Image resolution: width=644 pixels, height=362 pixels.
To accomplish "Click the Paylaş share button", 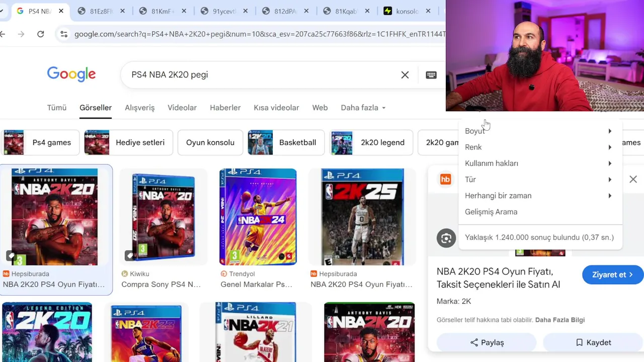I will [x=487, y=342].
